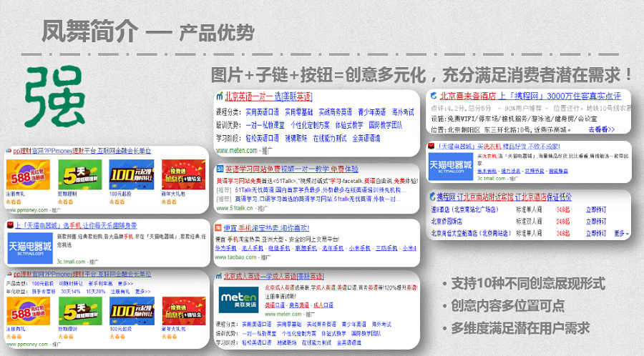
Task: Click the www.taobao.com display URL
Action: tap(235, 257)
